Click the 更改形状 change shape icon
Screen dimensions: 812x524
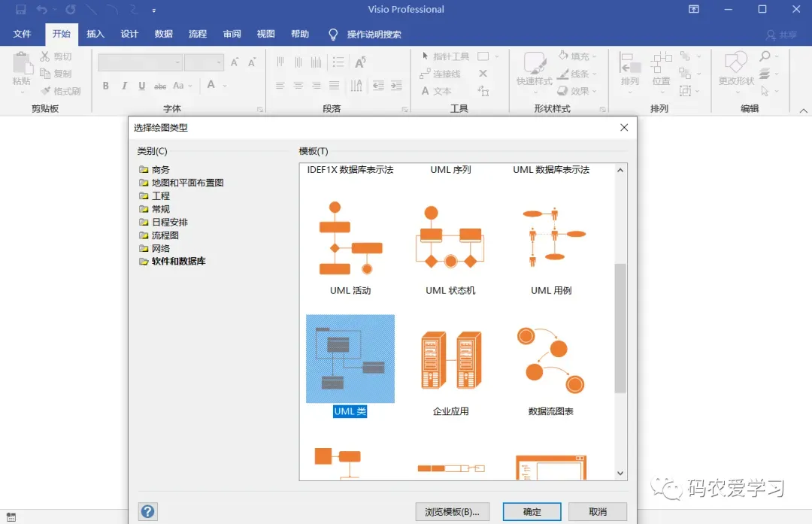(736, 63)
